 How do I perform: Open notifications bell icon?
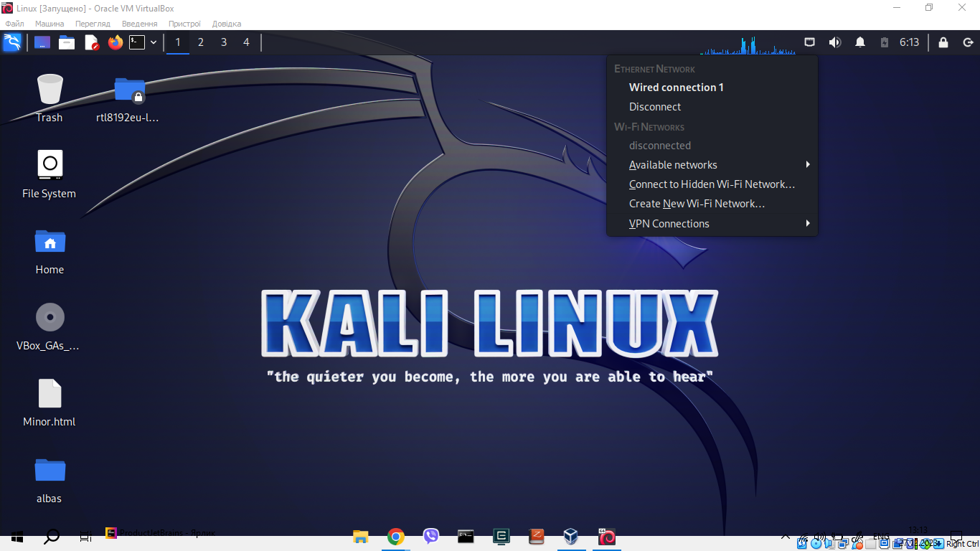(x=860, y=42)
